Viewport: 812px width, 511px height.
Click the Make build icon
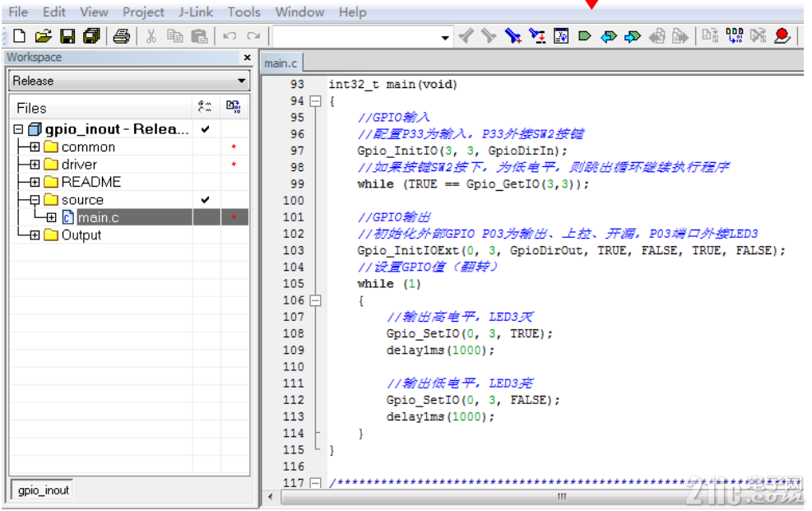(735, 35)
